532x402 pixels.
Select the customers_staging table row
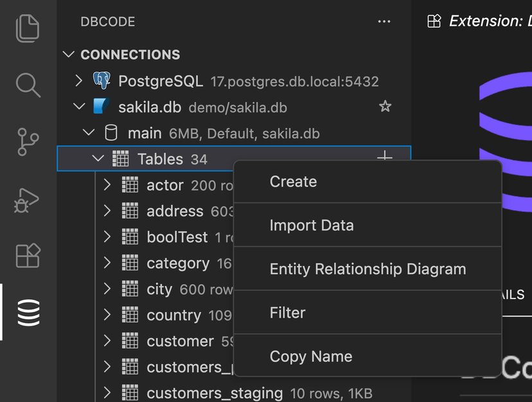[215, 392]
